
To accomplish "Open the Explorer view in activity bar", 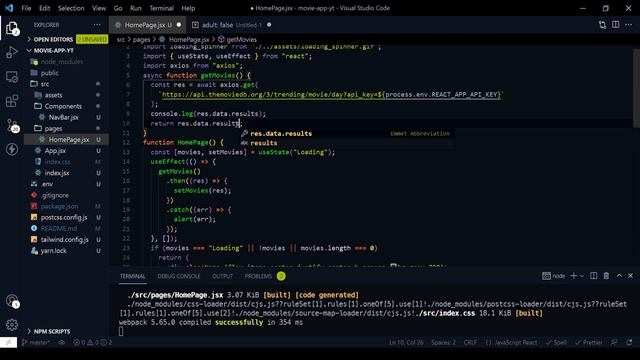I will [x=11, y=28].
